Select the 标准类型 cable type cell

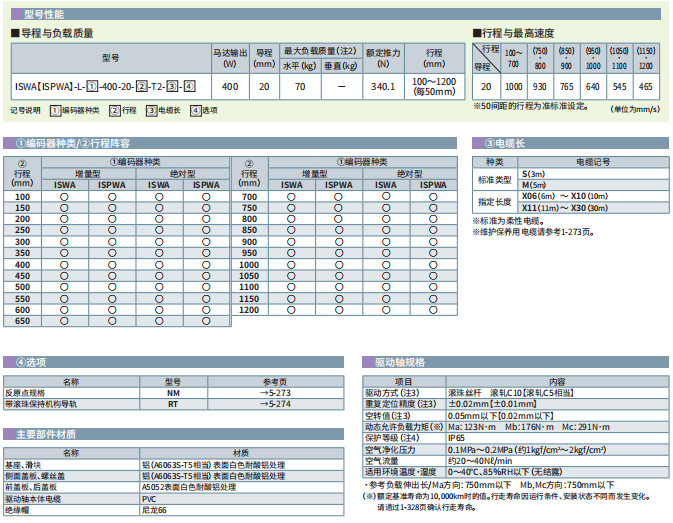click(495, 180)
